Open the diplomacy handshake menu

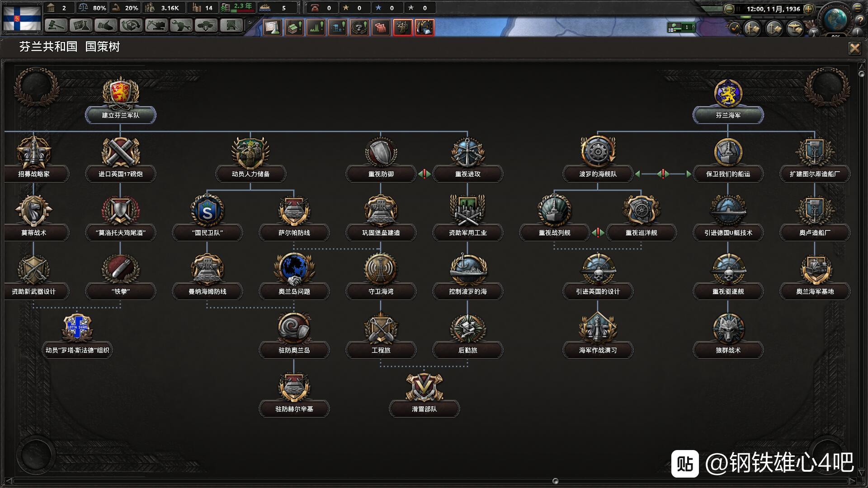click(106, 26)
